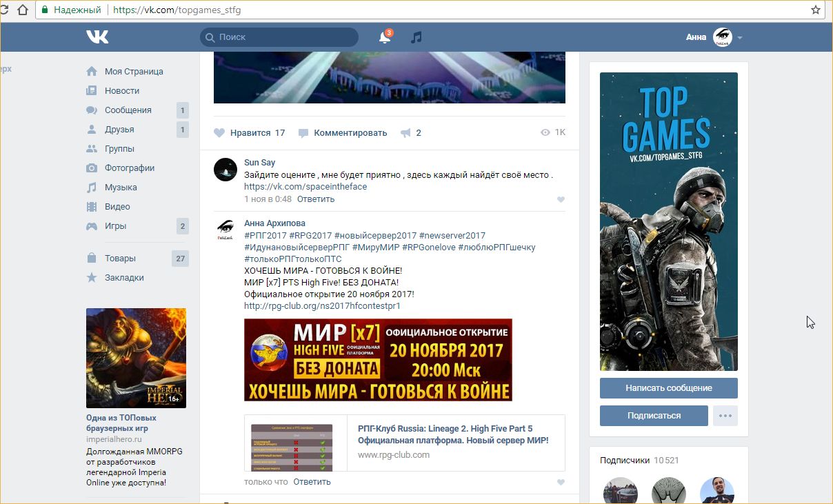The width and height of the screenshot is (833, 504).
Task: Click the Анна Архипова author name
Action: pos(274,223)
